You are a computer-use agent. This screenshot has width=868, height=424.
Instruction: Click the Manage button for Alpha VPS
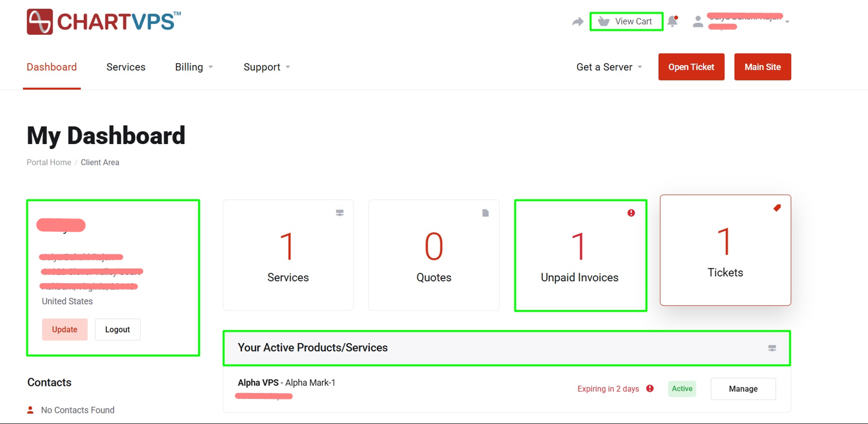[743, 389]
